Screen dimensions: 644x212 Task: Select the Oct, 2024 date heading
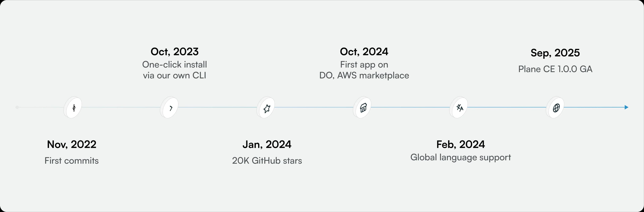364,52
